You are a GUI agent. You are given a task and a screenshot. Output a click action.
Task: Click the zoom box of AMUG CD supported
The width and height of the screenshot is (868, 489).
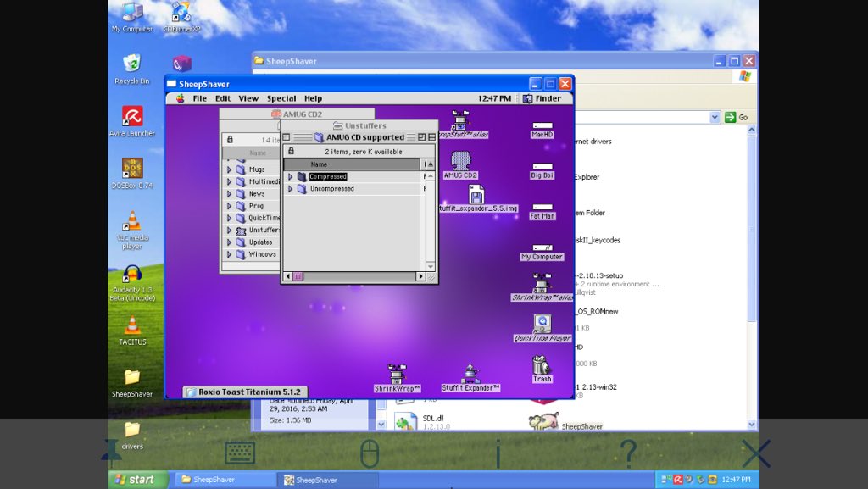coord(422,137)
